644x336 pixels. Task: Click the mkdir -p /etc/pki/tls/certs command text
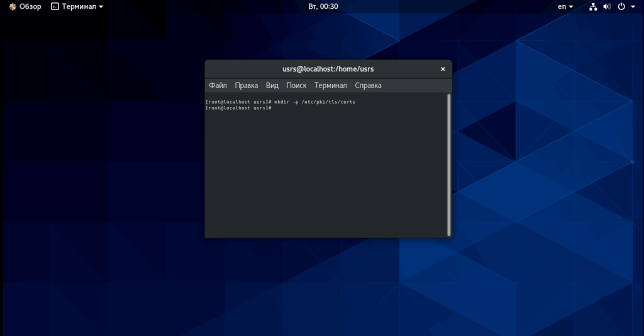coord(314,102)
